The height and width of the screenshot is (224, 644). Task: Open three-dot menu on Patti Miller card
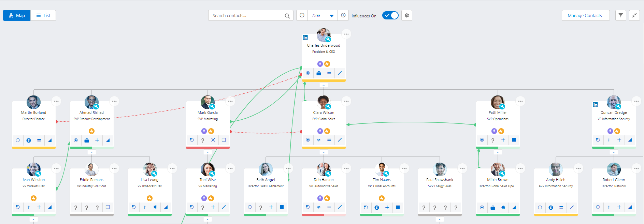click(520, 101)
